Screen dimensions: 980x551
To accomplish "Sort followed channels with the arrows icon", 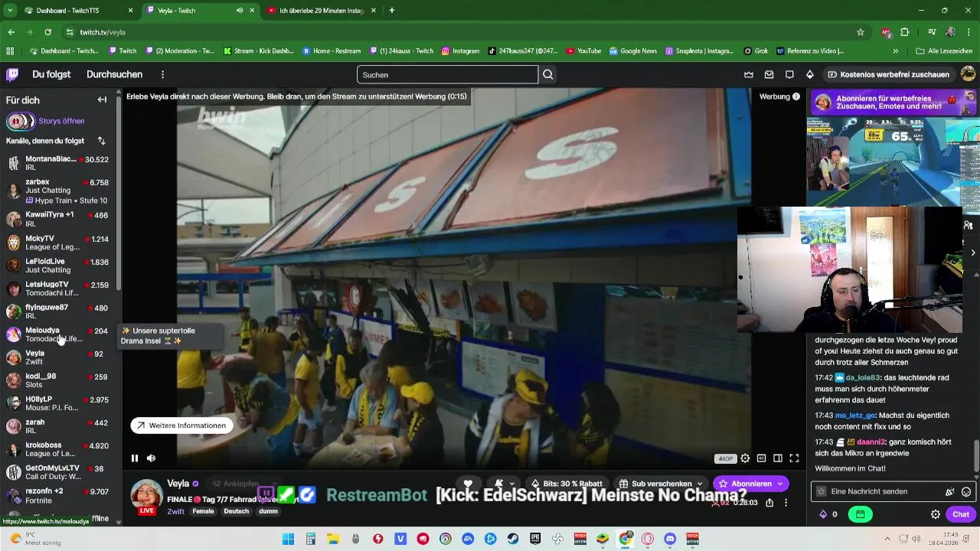I will (102, 141).
